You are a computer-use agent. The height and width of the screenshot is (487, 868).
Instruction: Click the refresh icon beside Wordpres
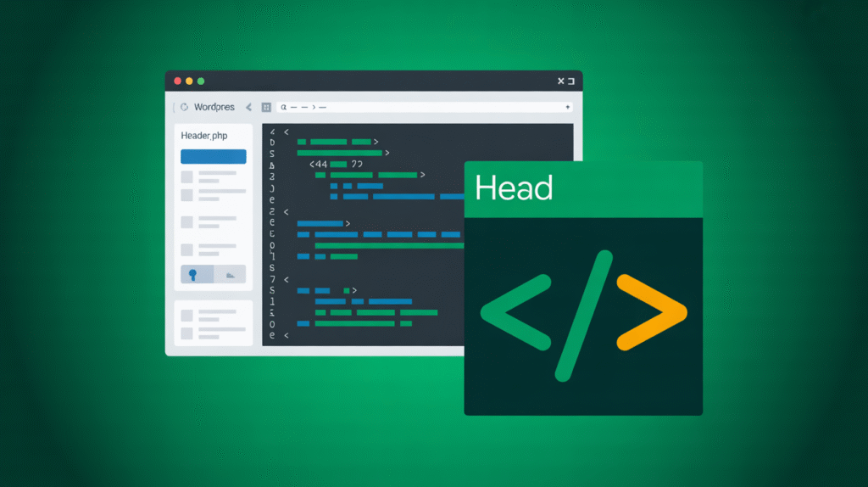(x=183, y=108)
